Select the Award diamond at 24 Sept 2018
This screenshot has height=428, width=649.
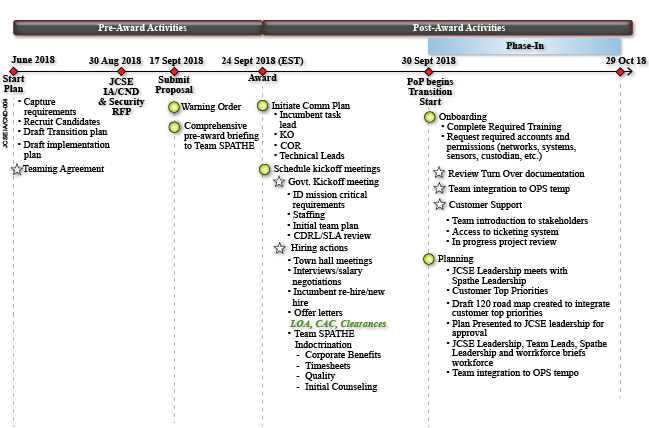tap(263, 72)
